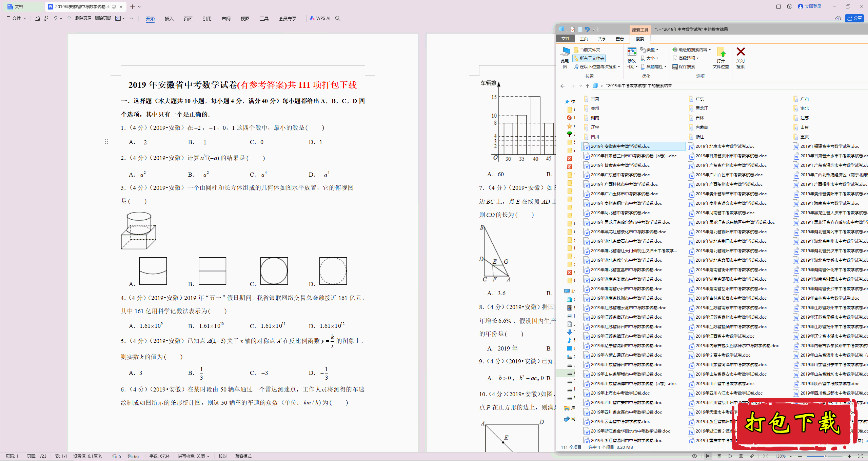Toggle eye-protection mode in status bar
The image size is (868, 461).
(694, 456)
